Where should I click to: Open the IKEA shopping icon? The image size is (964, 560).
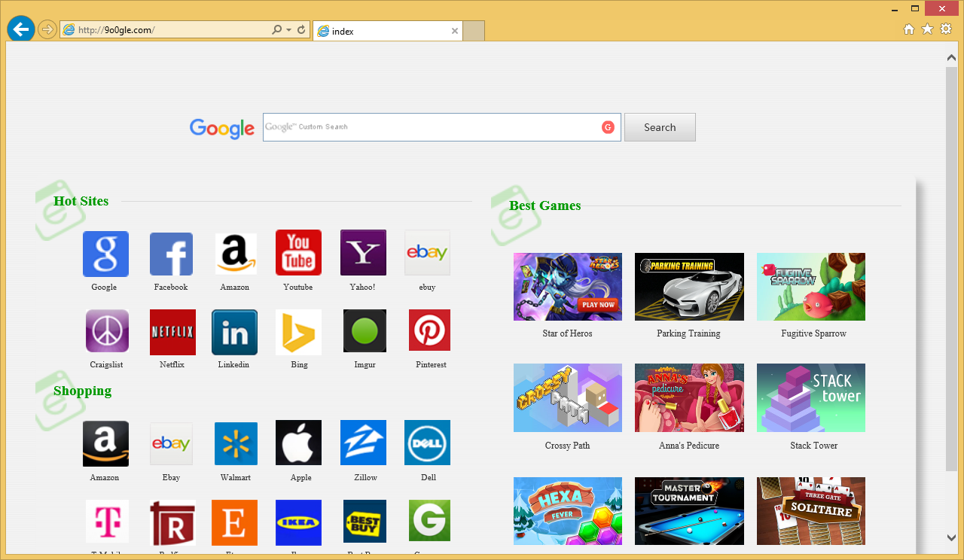click(x=298, y=522)
